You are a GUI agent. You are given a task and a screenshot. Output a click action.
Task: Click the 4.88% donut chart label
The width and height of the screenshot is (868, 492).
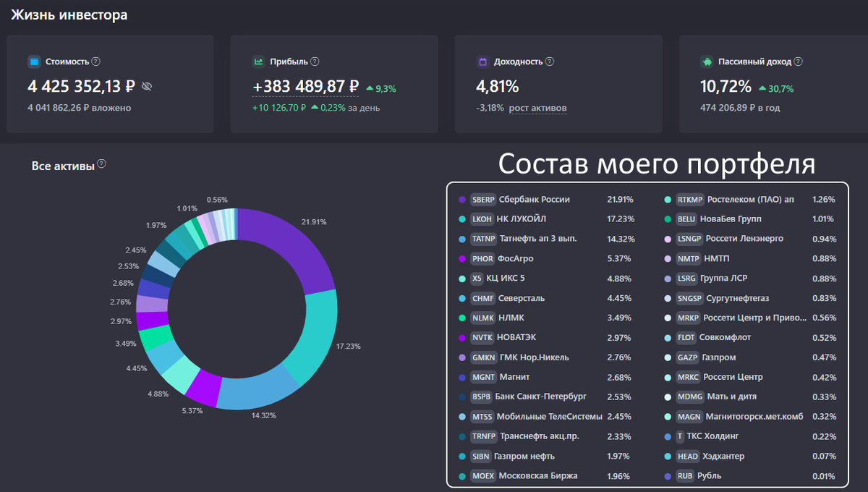click(x=157, y=394)
